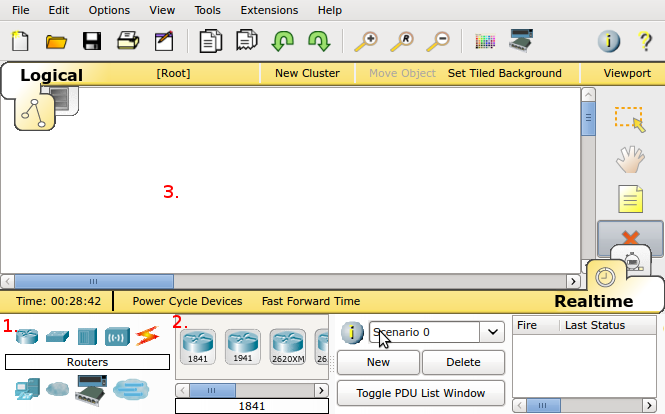Activate the Select tool in right sidebar

click(629, 119)
